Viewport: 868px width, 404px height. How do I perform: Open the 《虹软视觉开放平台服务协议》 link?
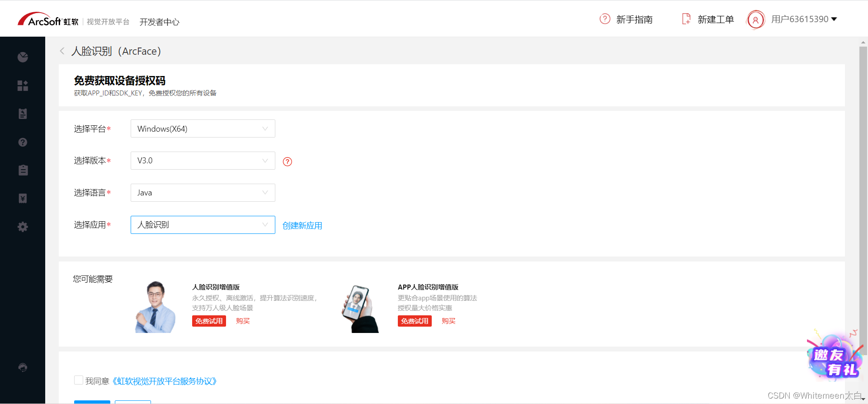pos(165,381)
